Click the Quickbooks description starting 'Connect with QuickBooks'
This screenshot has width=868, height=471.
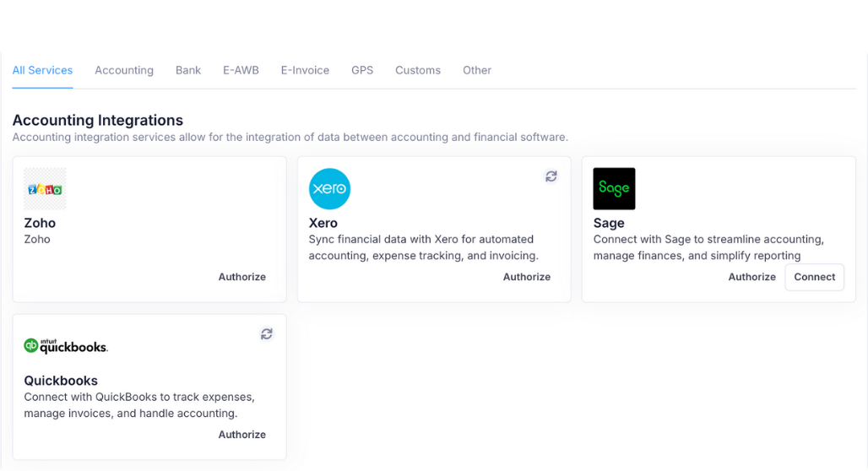click(139, 405)
